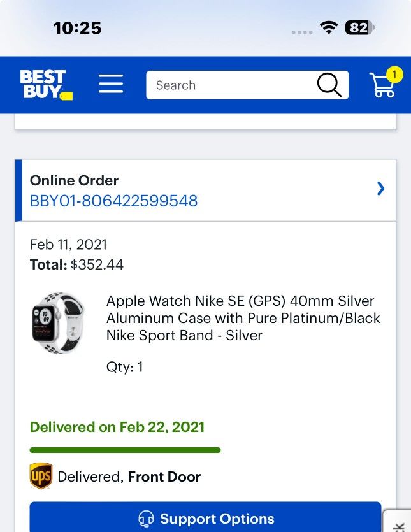Click inside the Search text field
This screenshot has width=411, height=532.
229,85
